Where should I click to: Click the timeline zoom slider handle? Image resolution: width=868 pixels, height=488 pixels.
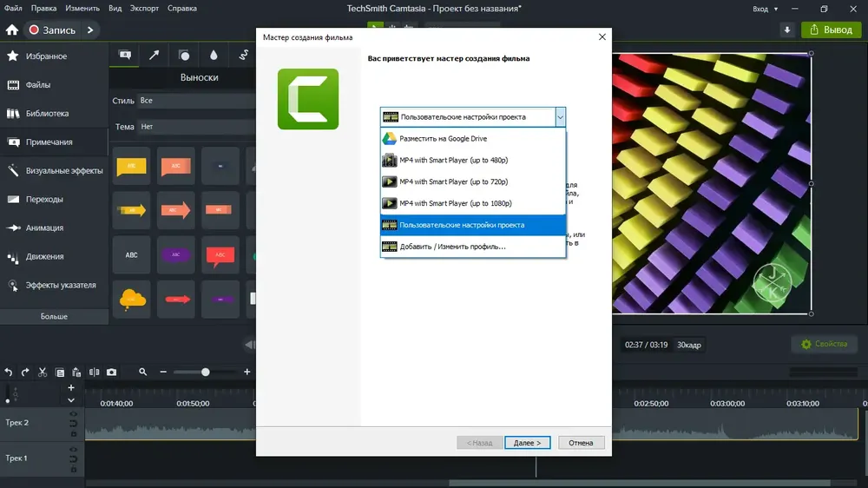coord(206,373)
